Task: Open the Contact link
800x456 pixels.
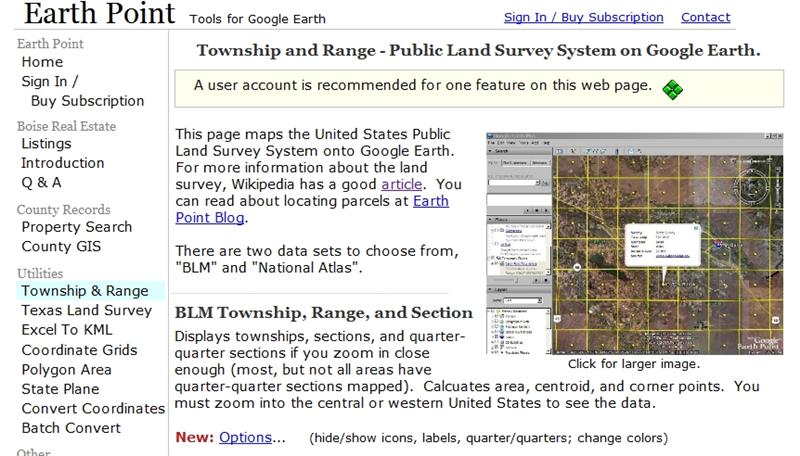Action: [706, 17]
